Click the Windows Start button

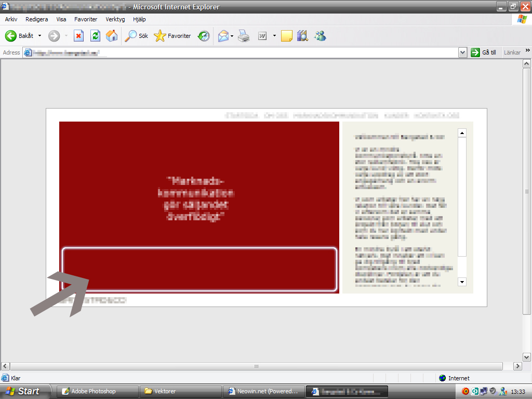coord(25,391)
